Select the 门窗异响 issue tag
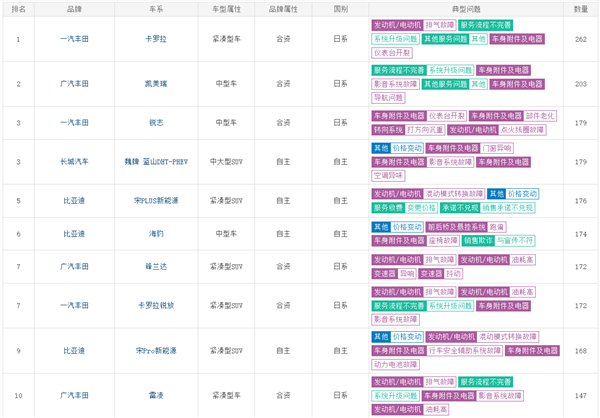 [497, 149]
